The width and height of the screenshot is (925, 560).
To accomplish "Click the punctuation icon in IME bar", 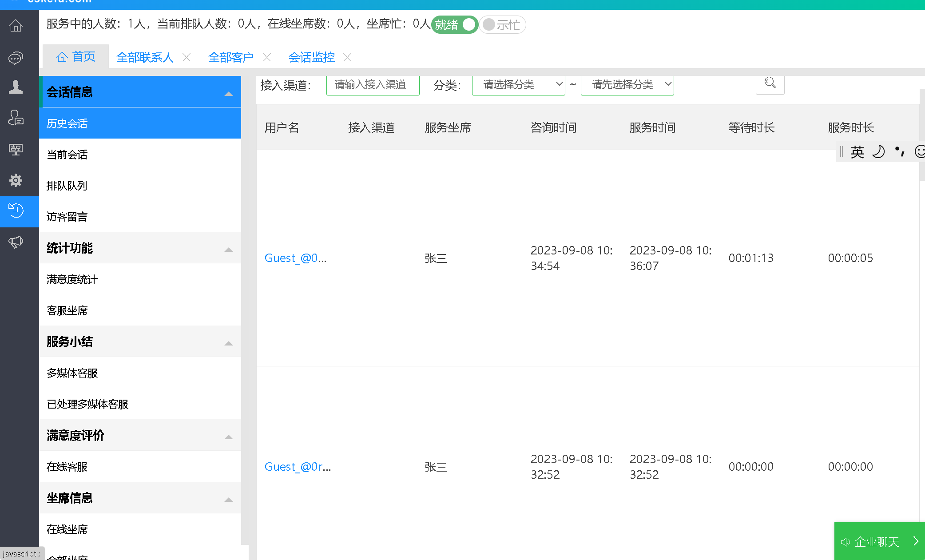I will (x=900, y=152).
